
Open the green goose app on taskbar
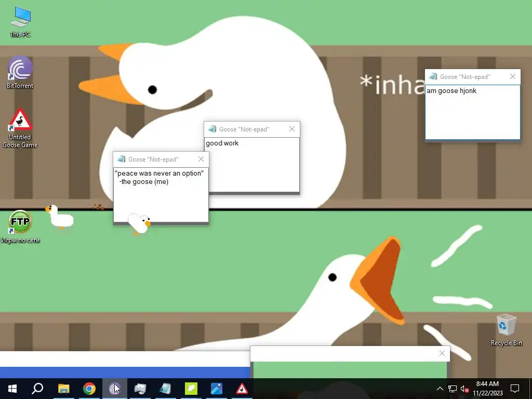(191, 389)
